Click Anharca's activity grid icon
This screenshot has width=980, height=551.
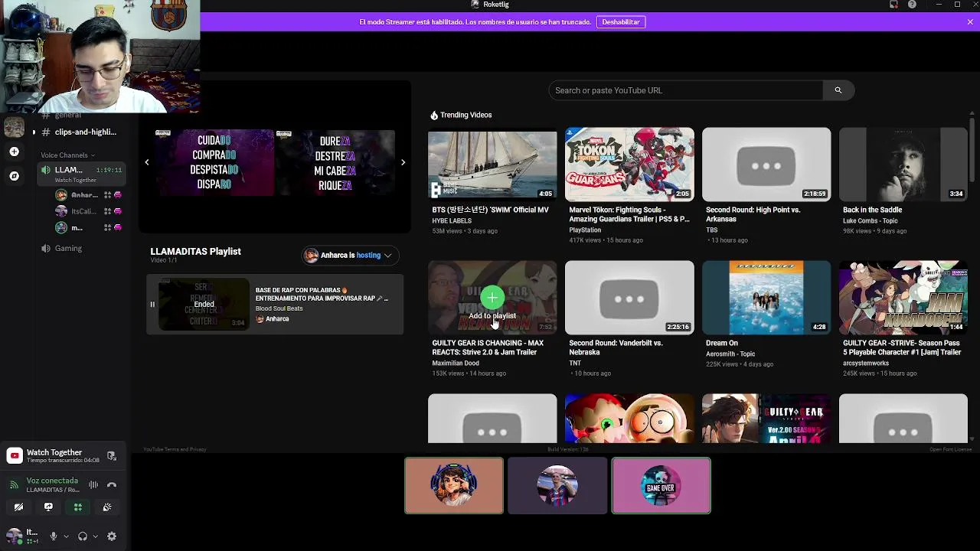(x=107, y=195)
